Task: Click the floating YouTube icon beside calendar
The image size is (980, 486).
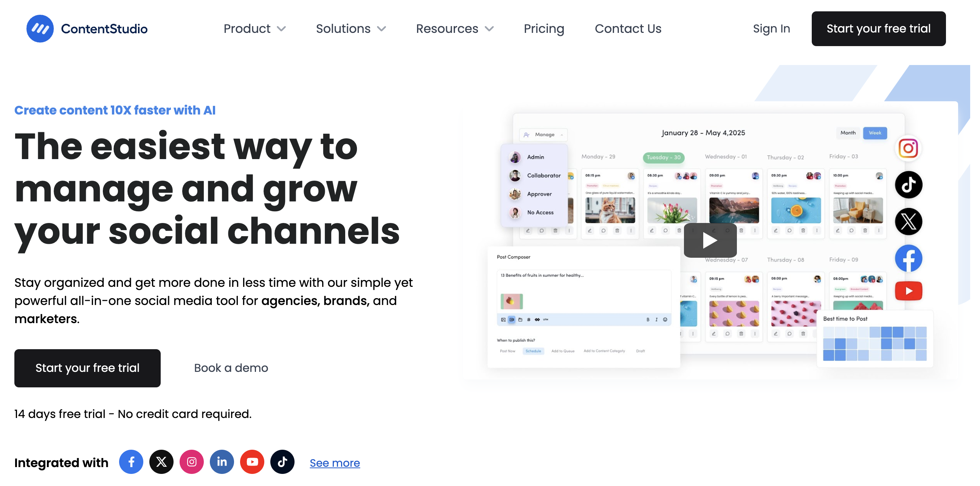Action: (x=908, y=291)
